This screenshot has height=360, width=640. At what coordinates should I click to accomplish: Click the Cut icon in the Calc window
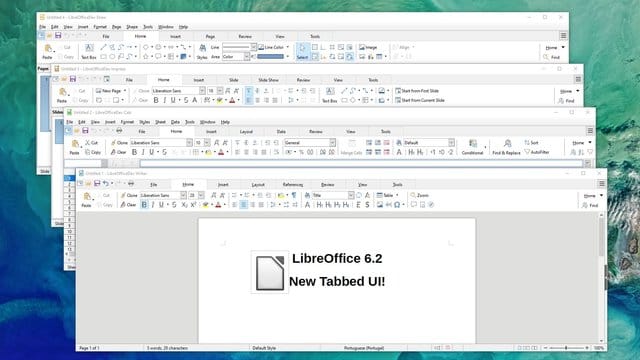click(91, 143)
